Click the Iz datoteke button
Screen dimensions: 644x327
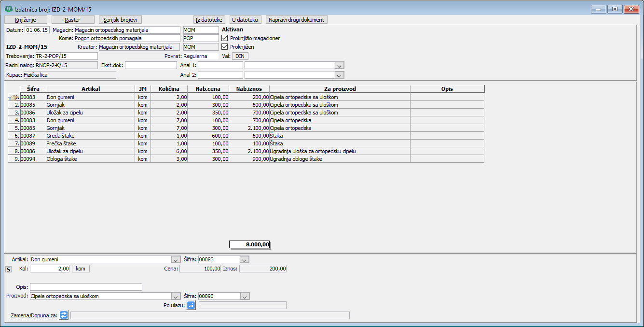[x=209, y=20]
